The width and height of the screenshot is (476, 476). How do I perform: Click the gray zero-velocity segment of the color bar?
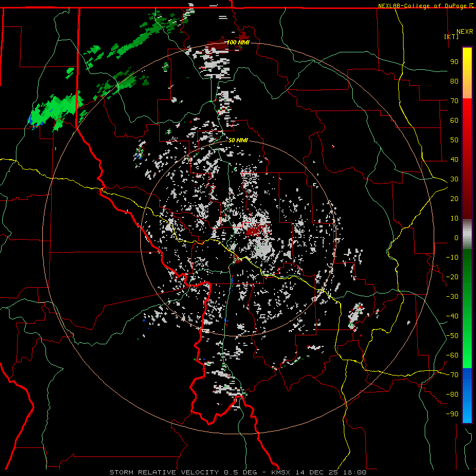tap(467, 234)
